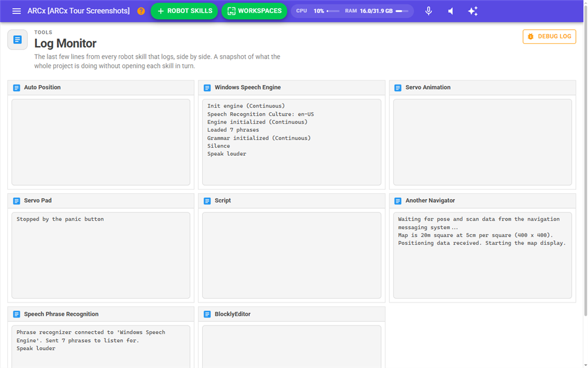
Task: Click "Speak louder" in the Windows Speech Engine log
Action: (226, 154)
